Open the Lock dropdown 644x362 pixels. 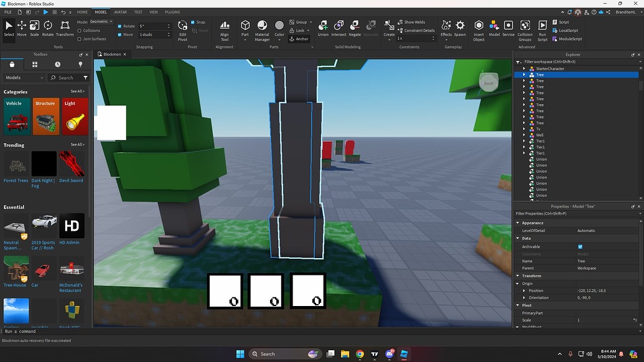(299, 30)
